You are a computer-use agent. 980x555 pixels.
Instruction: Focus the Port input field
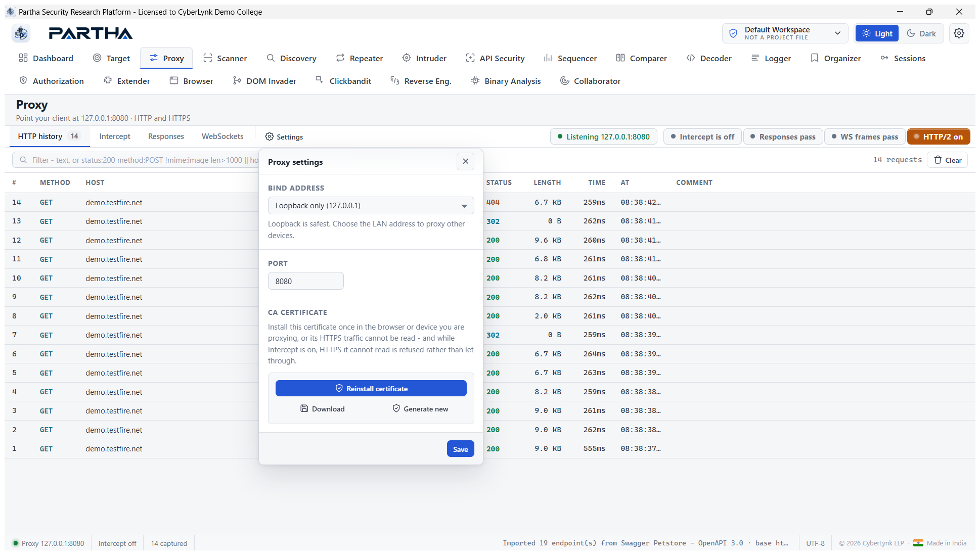click(306, 281)
